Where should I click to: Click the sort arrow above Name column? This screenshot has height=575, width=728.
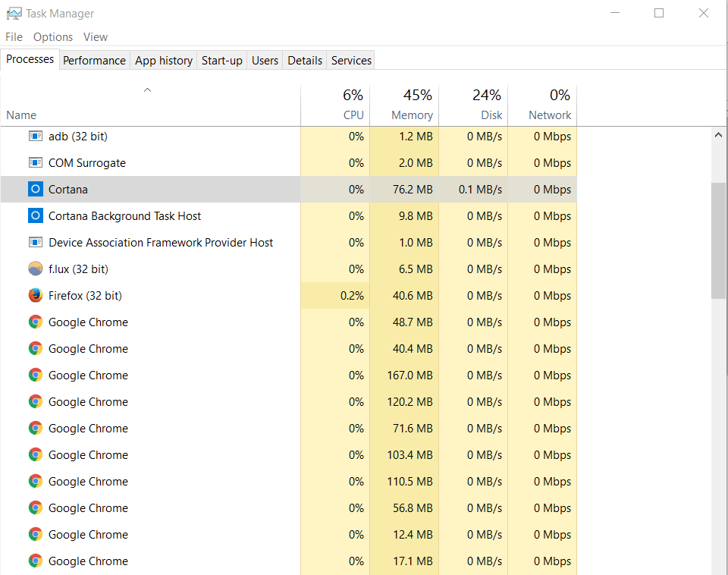(x=147, y=90)
